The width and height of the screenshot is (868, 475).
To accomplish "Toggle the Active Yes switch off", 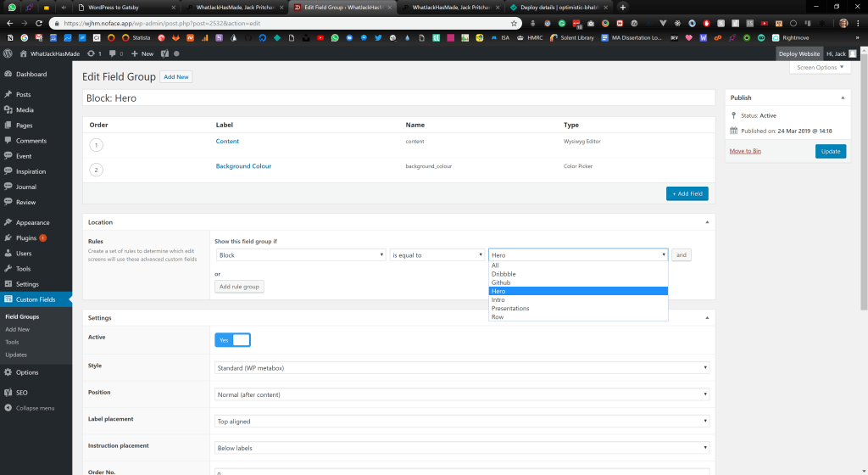I will click(x=233, y=339).
